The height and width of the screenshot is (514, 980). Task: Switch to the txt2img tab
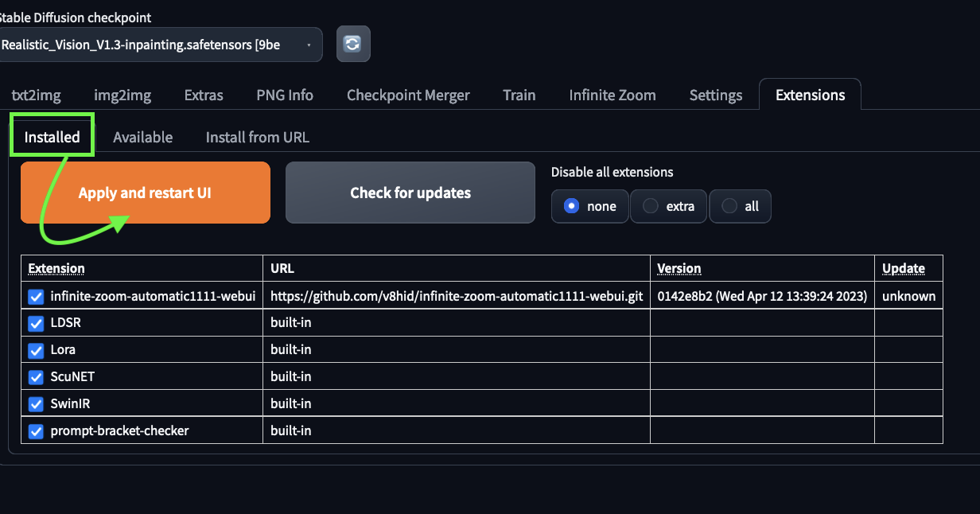pos(36,95)
